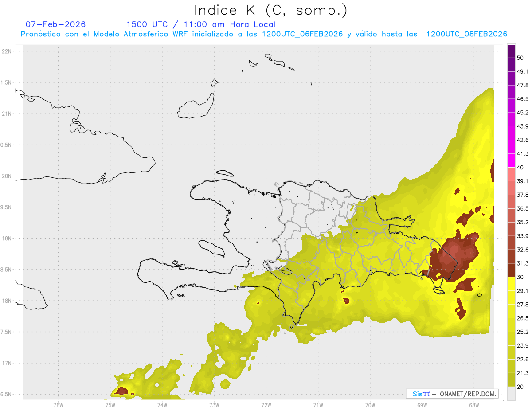Screen dimensions: 532x411
Task: Click the "69W" longitude label
Action: 422,405
